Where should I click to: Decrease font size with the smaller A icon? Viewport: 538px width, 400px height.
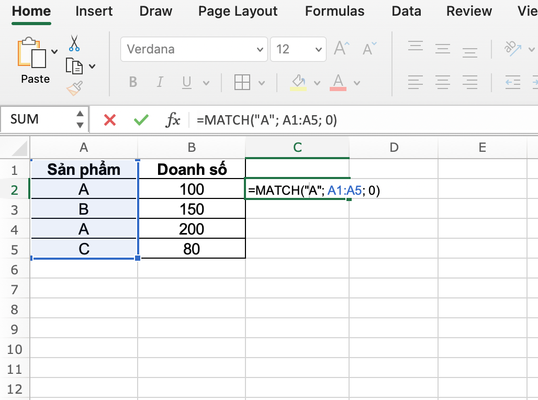[x=370, y=48]
